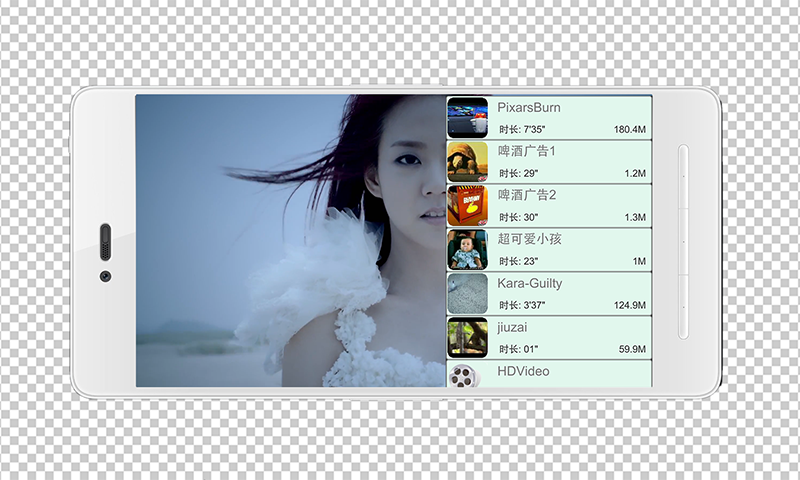Screen dimensions: 800x480
Task: Click the file size 1.3M
Action: (635, 217)
